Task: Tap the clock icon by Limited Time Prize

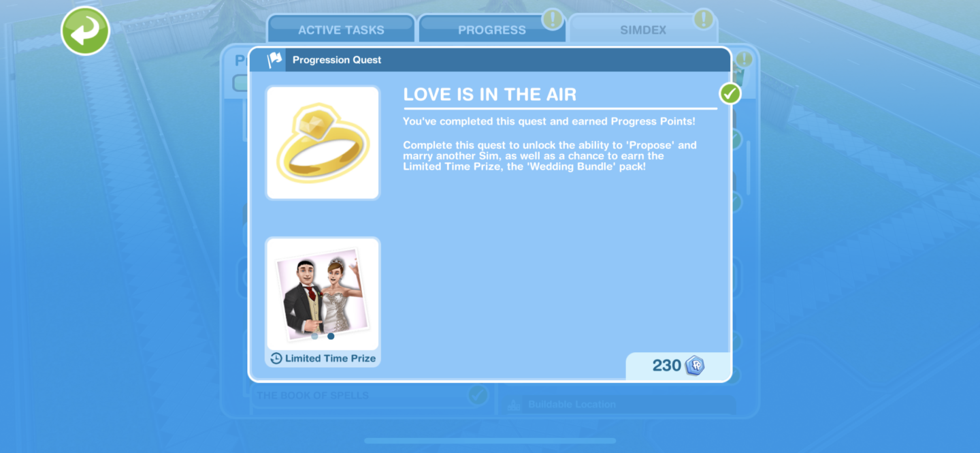Action: tap(276, 358)
